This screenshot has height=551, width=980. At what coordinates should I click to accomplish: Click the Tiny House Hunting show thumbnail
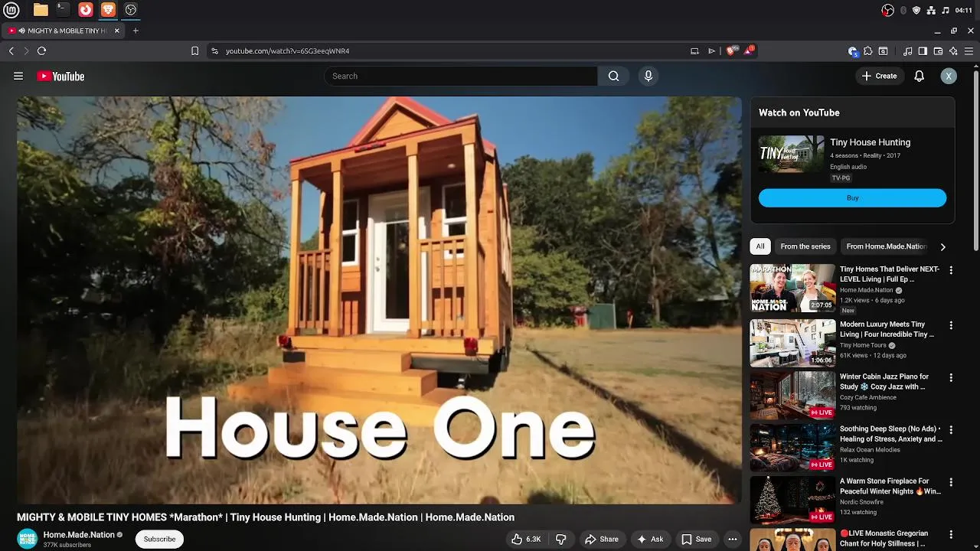(x=791, y=155)
